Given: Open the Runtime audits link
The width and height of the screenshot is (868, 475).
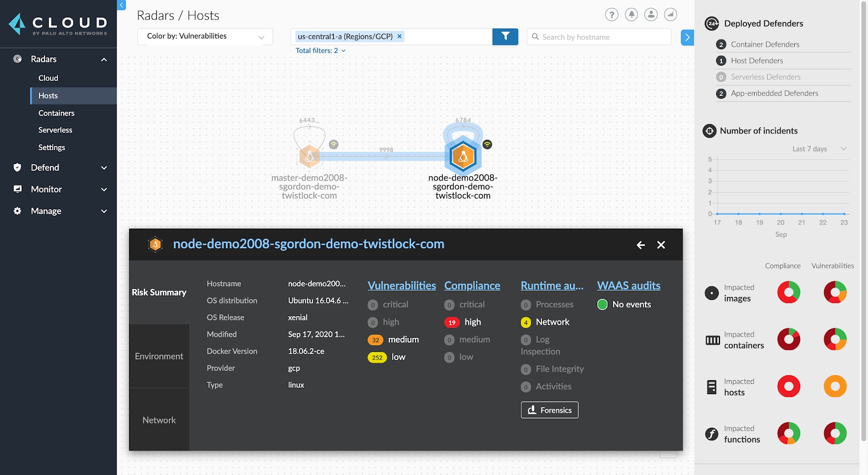Looking at the screenshot, I should click(x=552, y=286).
